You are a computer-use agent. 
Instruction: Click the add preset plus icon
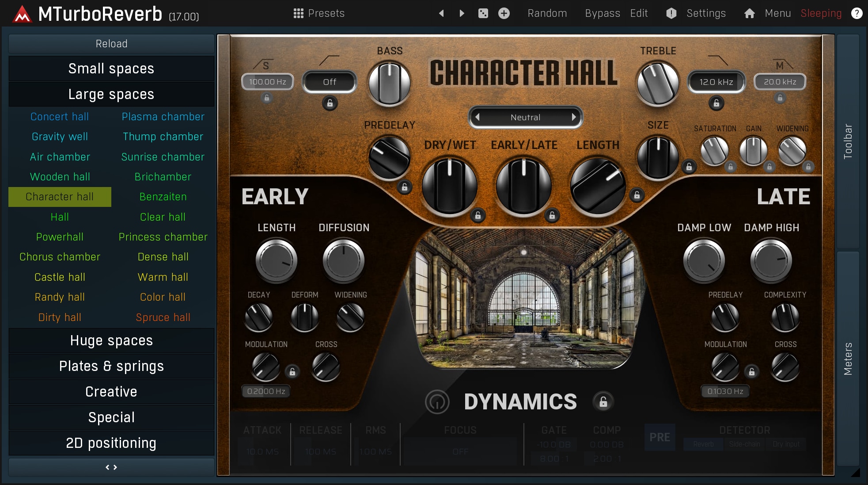[x=504, y=13]
